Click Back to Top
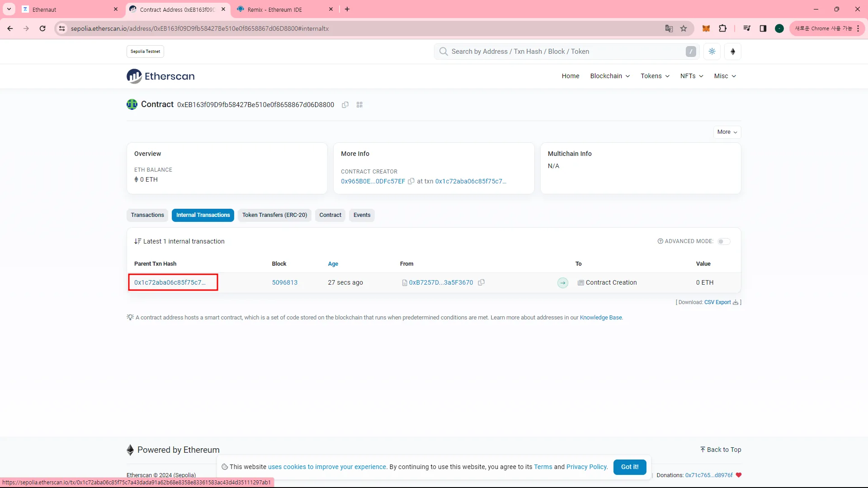 pos(721,450)
